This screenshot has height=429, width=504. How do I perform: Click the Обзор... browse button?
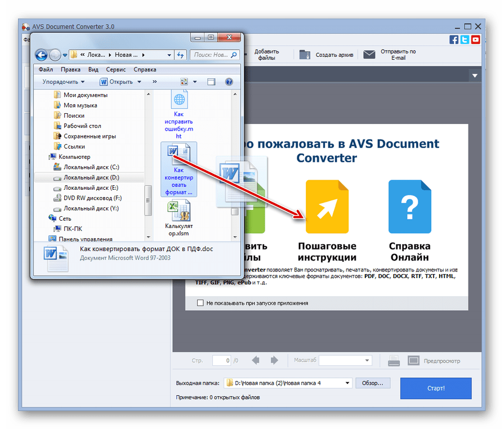(x=372, y=383)
